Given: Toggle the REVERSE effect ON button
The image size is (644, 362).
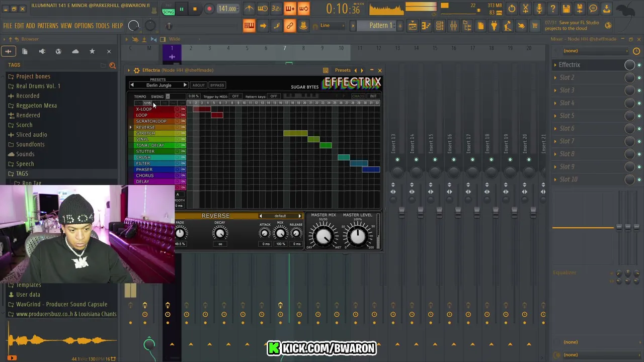Looking at the screenshot, I should click(x=183, y=127).
